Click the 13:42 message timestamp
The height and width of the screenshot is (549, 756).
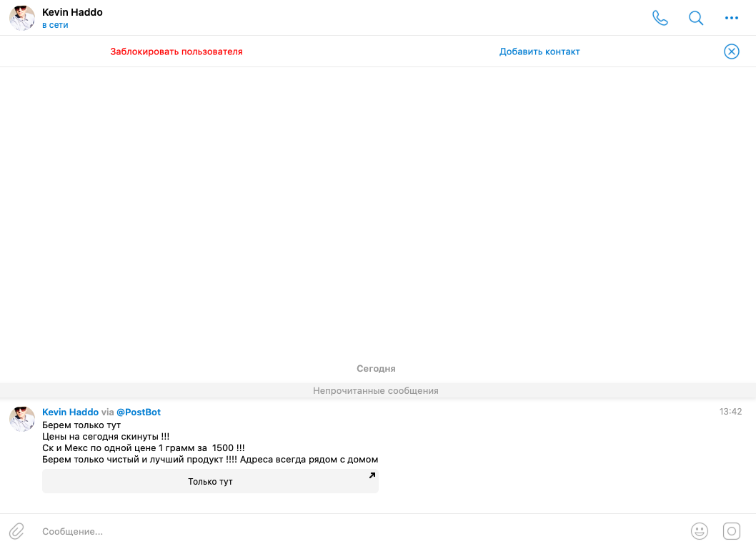[730, 412]
